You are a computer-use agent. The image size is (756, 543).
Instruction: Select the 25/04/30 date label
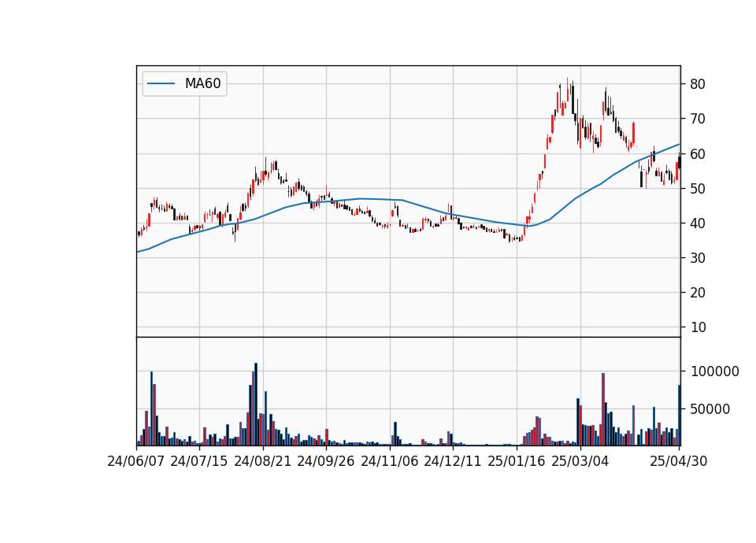[679, 461]
